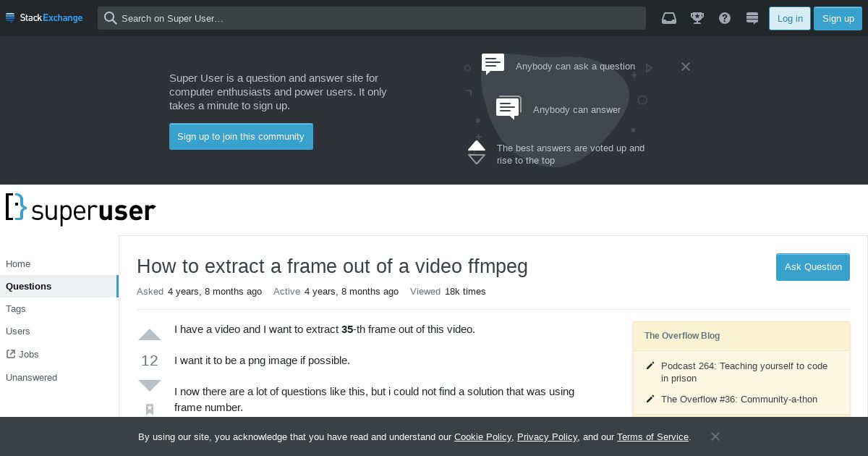The height and width of the screenshot is (456, 868).
Task: Open the Cookie Policy link
Action: point(483,436)
